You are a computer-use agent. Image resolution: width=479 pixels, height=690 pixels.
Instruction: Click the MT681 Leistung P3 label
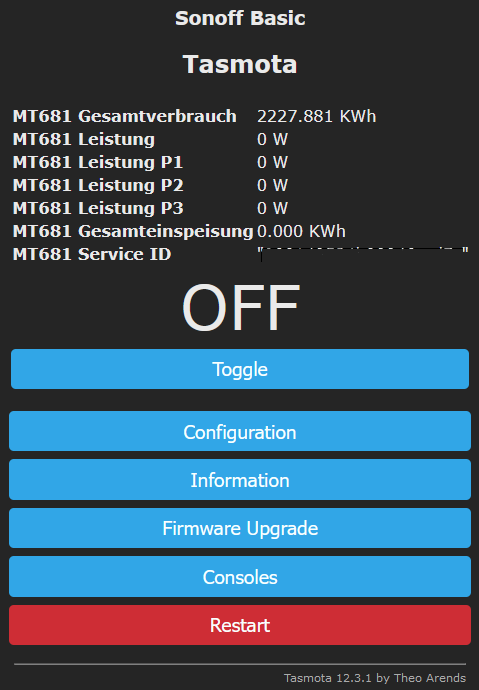point(98,208)
